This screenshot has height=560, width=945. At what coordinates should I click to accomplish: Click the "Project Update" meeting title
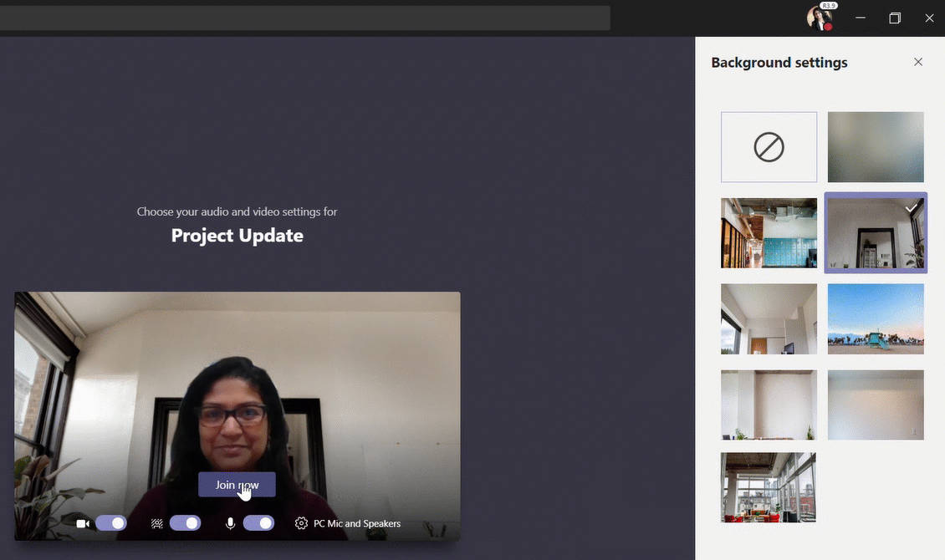pos(237,236)
